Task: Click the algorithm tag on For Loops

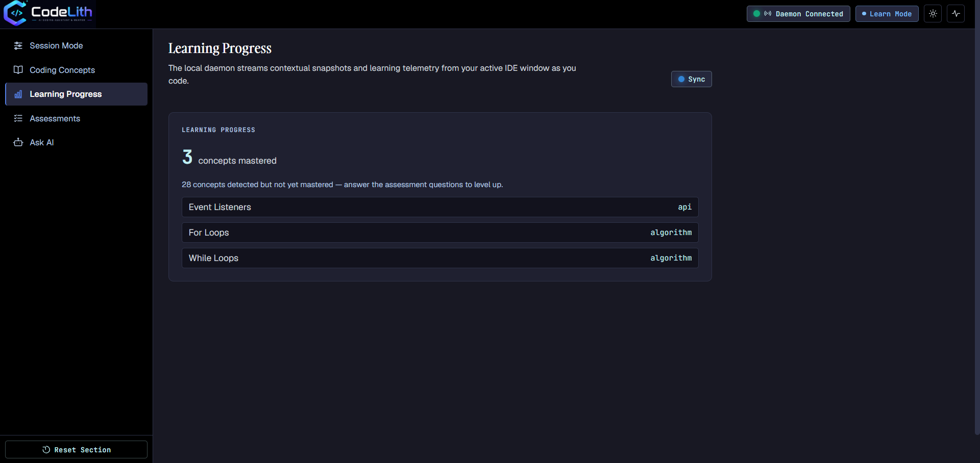Action: coord(671,233)
